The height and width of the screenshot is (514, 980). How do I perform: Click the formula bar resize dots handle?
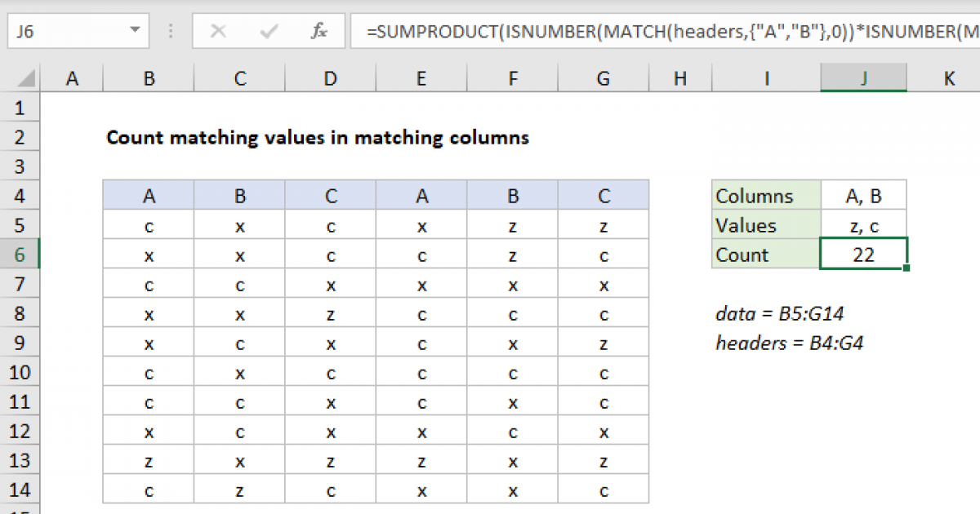pos(171,32)
